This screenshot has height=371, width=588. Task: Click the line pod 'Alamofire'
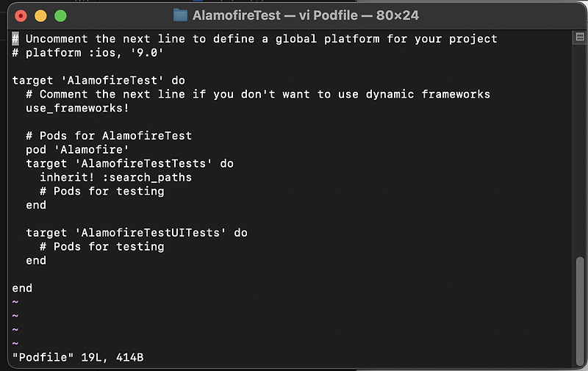[x=77, y=150]
